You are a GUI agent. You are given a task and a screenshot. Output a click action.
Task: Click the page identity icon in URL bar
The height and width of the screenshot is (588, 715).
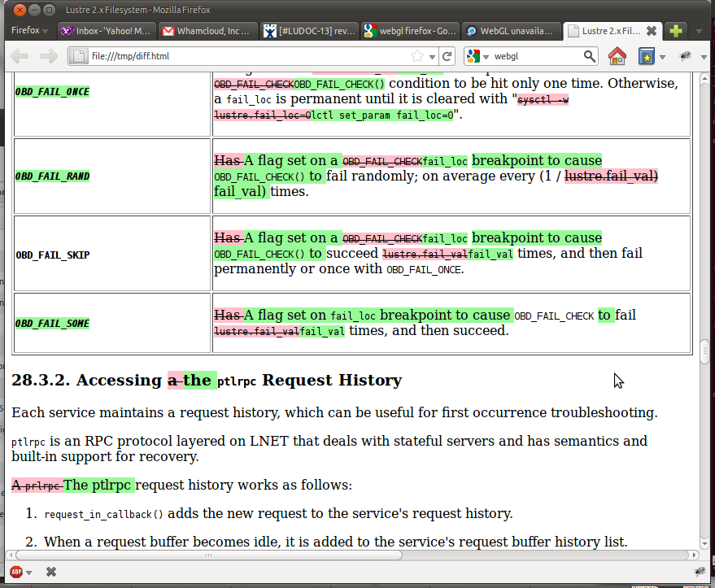coord(79,56)
